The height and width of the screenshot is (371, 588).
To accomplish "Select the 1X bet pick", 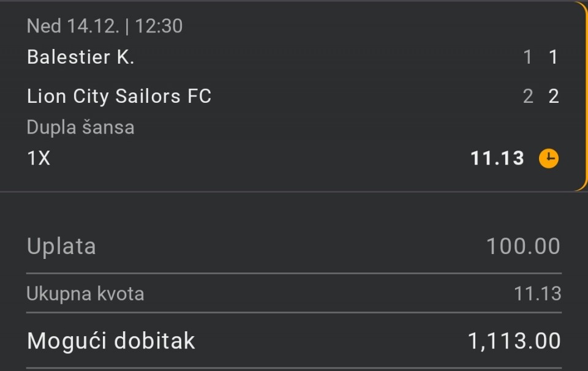I will 39,159.
